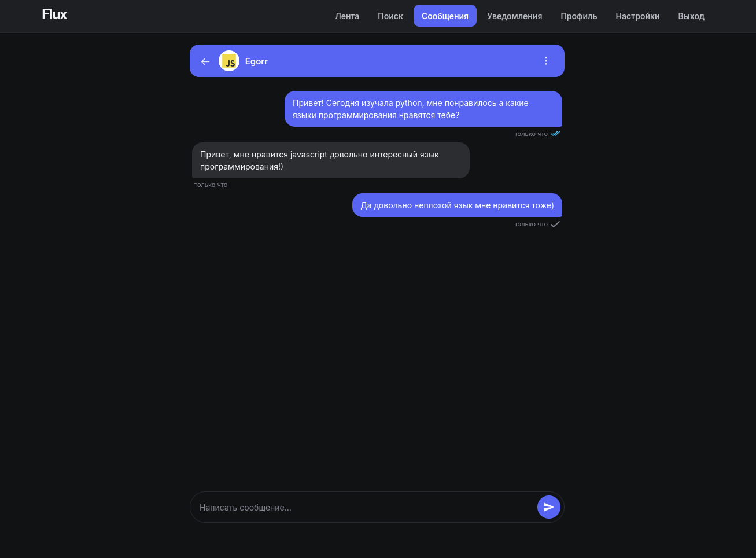Click the single checkmark delivery icon
Viewport: 756px width, 558px height.
[555, 224]
